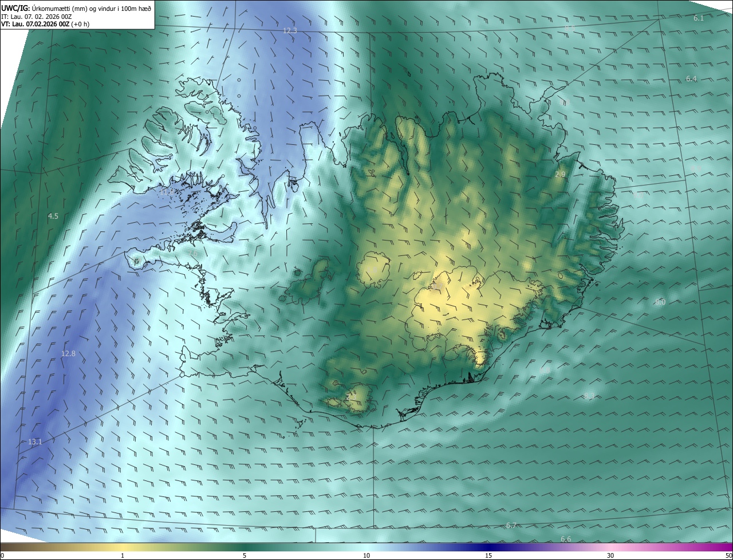733x560 pixels.
Task: Click the 7.6 value label
Action: (x=192, y=254)
